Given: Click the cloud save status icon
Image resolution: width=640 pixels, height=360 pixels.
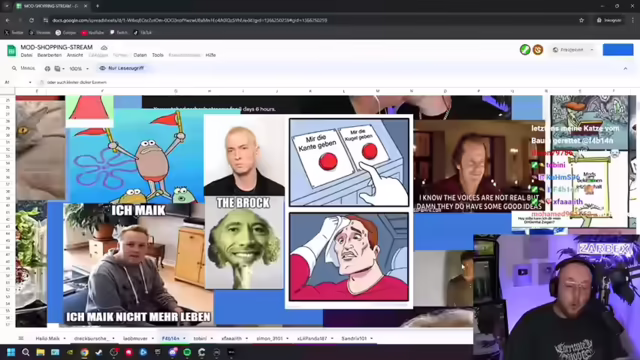Looking at the screenshot, I should [x=104, y=48].
